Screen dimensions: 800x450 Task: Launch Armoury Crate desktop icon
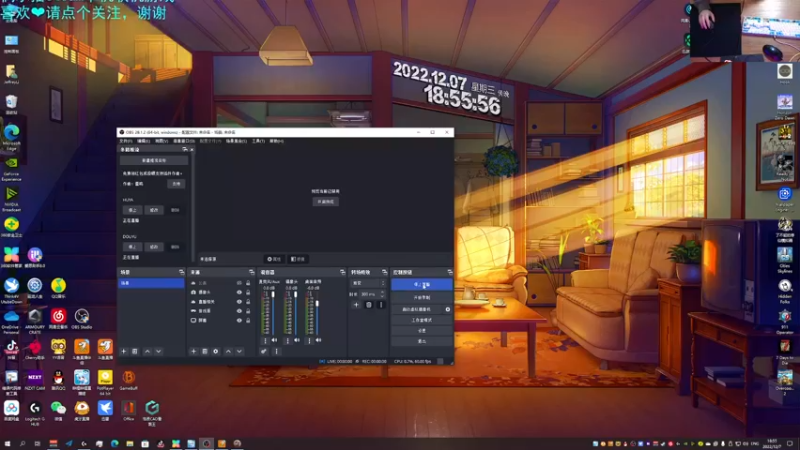point(35,320)
